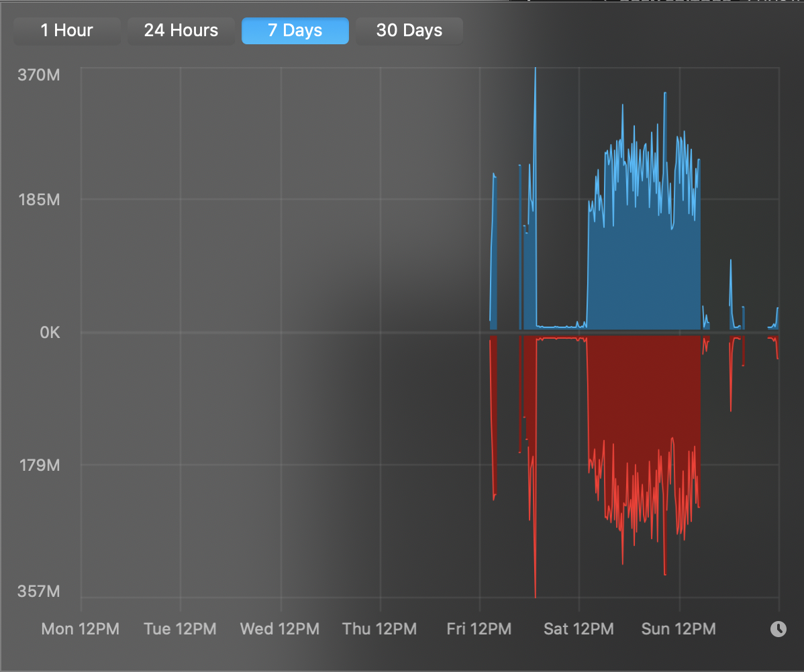Click the small blue spike after Sunday's block

coord(732,302)
